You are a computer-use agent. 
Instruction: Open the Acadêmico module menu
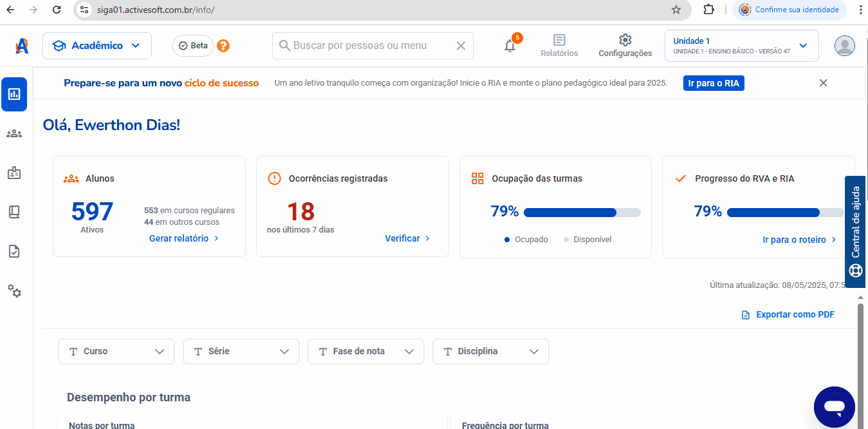[x=97, y=45]
